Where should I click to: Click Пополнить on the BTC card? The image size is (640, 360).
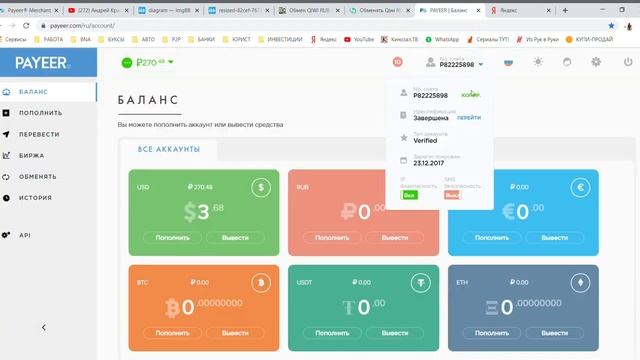172,333
